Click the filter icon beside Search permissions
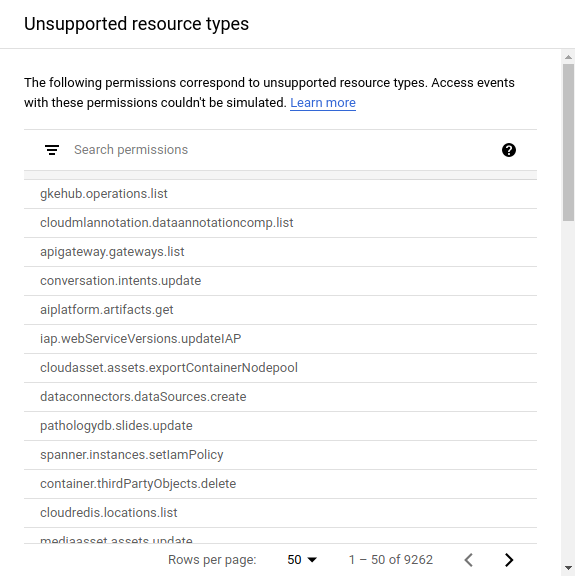The width and height of the screenshot is (575, 576). pyautogui.click(x=52, y=150)
